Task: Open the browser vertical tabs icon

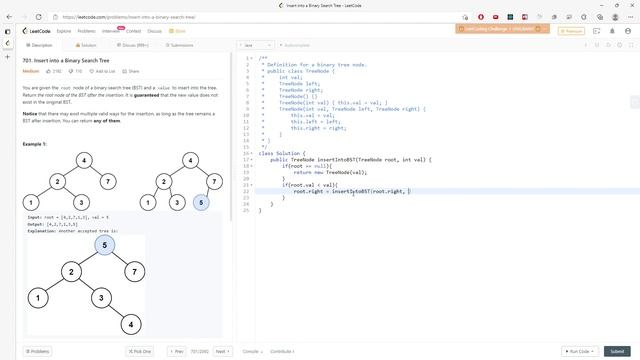Action: coord(7,31)
